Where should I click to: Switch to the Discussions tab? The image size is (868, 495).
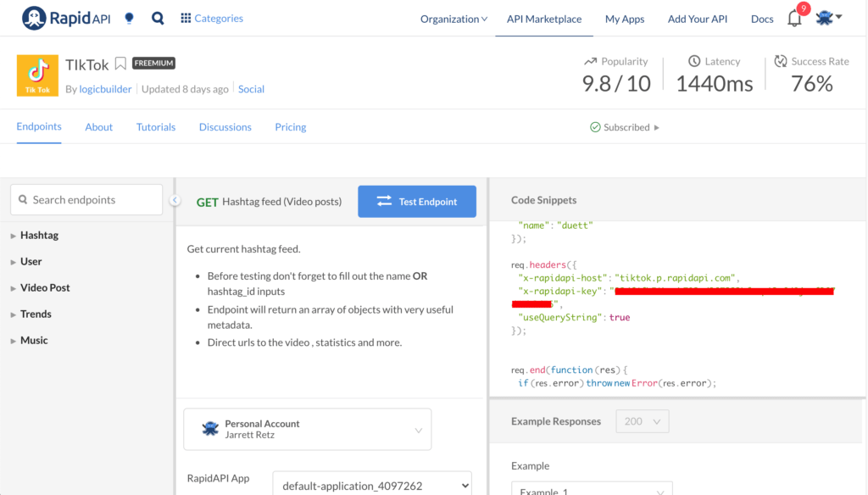[225, 127]
